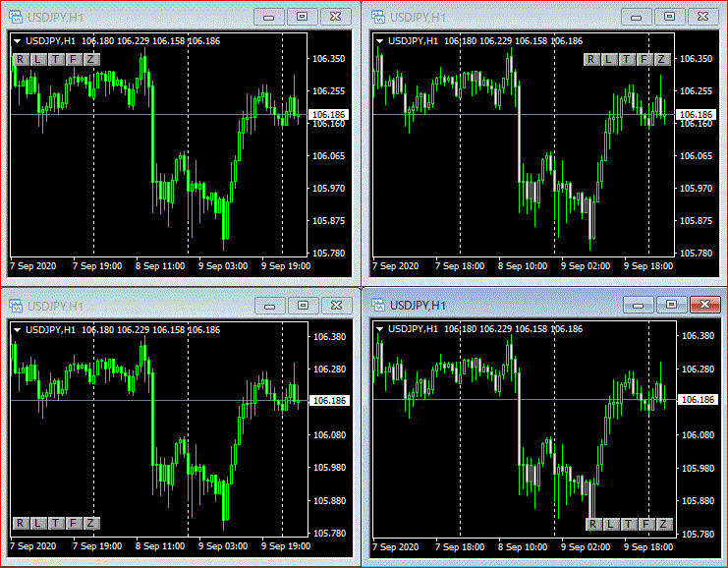This screenshot has width=728, height=568.
Task: Click the 106.065 scale label in upper-right chart
Action: [696, 156]
